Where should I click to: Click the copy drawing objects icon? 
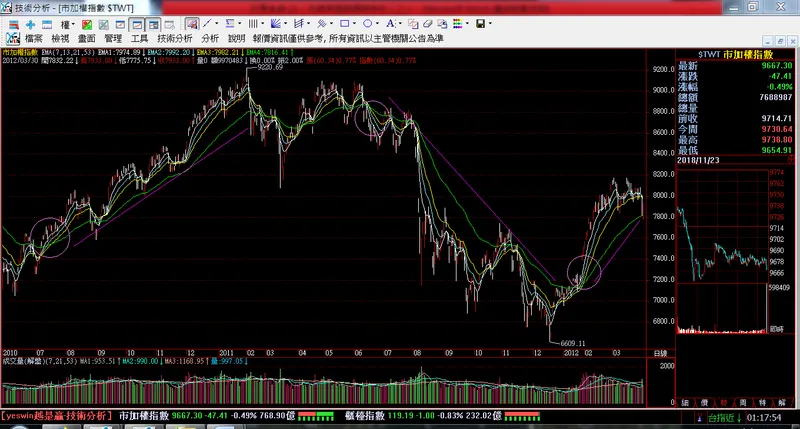point(413,24)
